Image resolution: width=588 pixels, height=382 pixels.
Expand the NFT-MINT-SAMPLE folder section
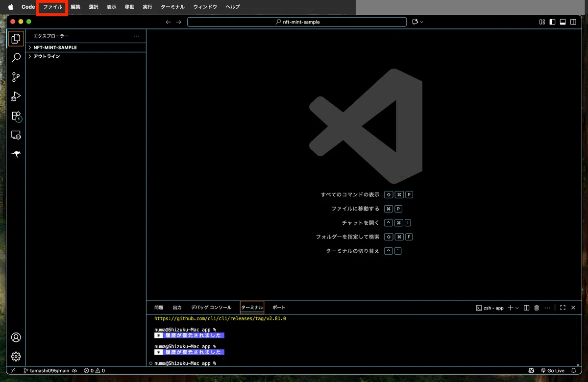point(86,48)
